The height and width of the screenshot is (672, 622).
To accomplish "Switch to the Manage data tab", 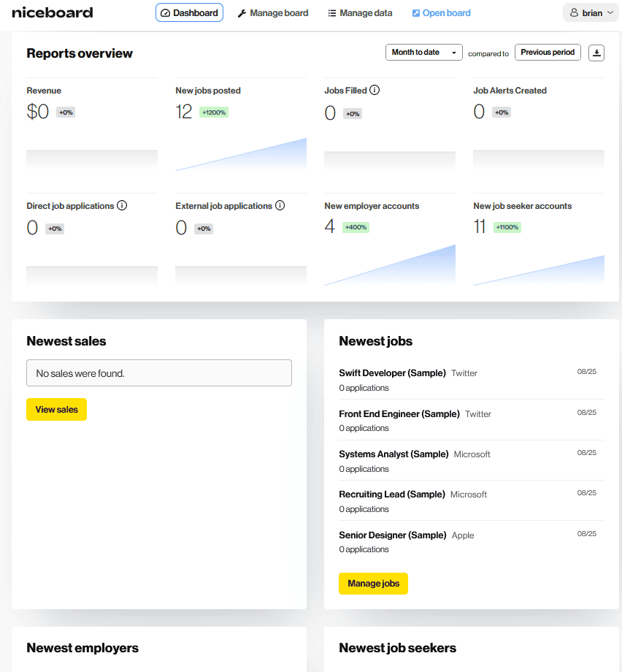I will 365,12.
